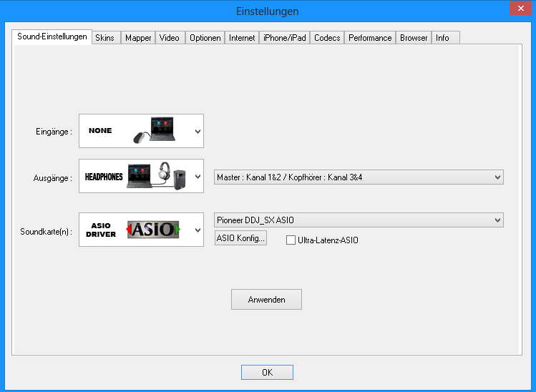536x392 pixels.
Task: Go to the Video tab
Action: coord(170,38)
